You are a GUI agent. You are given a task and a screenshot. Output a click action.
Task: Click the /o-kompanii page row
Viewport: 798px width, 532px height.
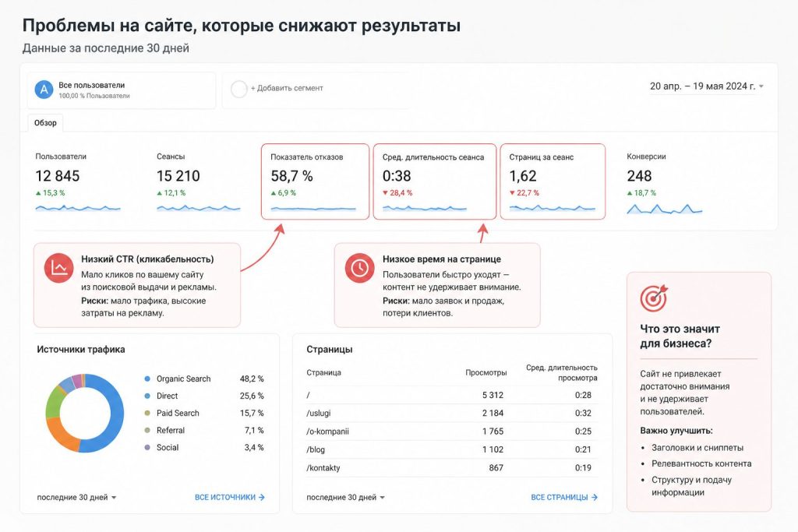click(x=452, y=432)
